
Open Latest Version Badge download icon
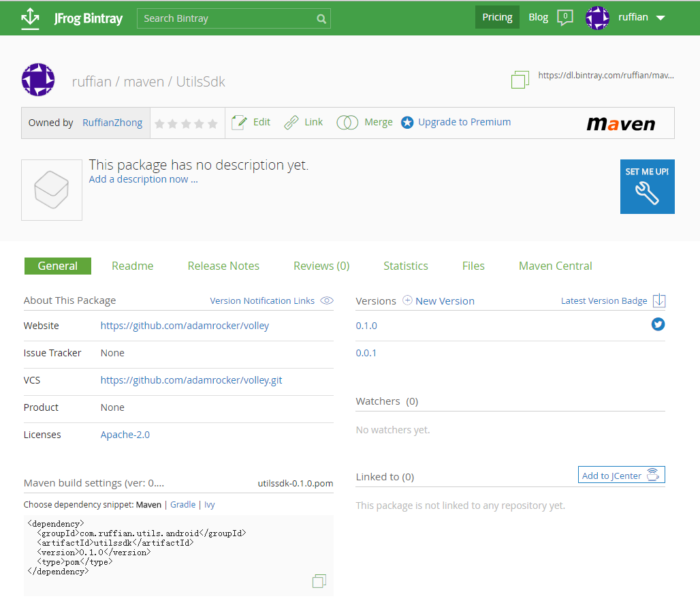tap(658, 300)
